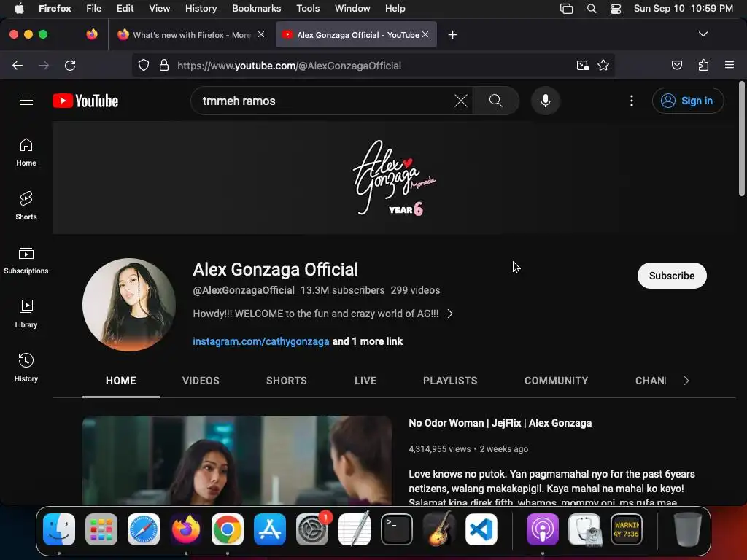Open picture-in-picture icon in address bar
The height and width of the screenshot is (560, 747).
click(x=582, y=65)
